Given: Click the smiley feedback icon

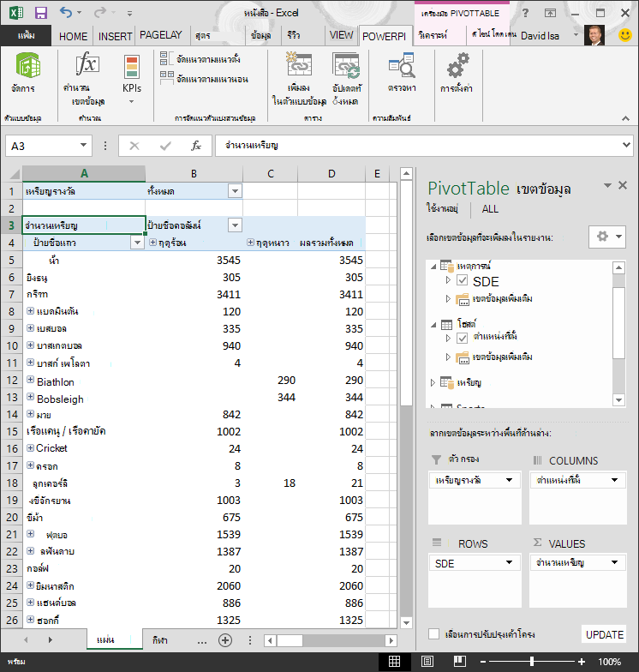Looking at the screenshot, I should 625,35.
